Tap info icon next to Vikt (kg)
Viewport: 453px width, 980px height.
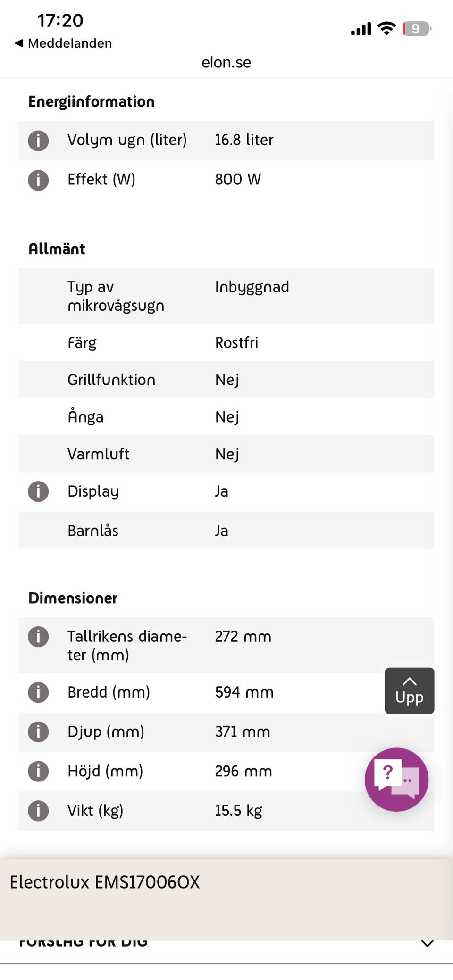click(x=38, y=811)
